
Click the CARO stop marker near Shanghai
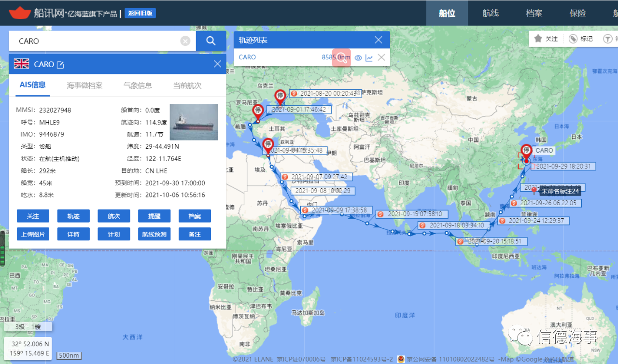(x=526, y=152)
